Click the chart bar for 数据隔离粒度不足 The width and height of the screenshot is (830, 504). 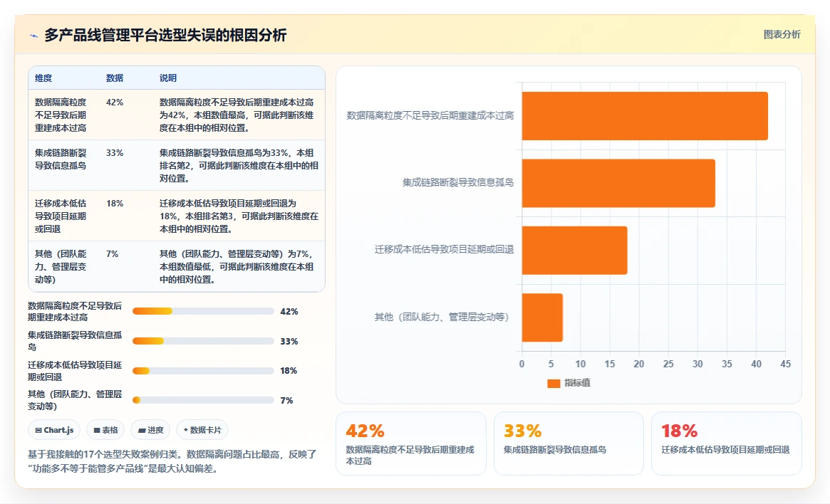point(645,116)
